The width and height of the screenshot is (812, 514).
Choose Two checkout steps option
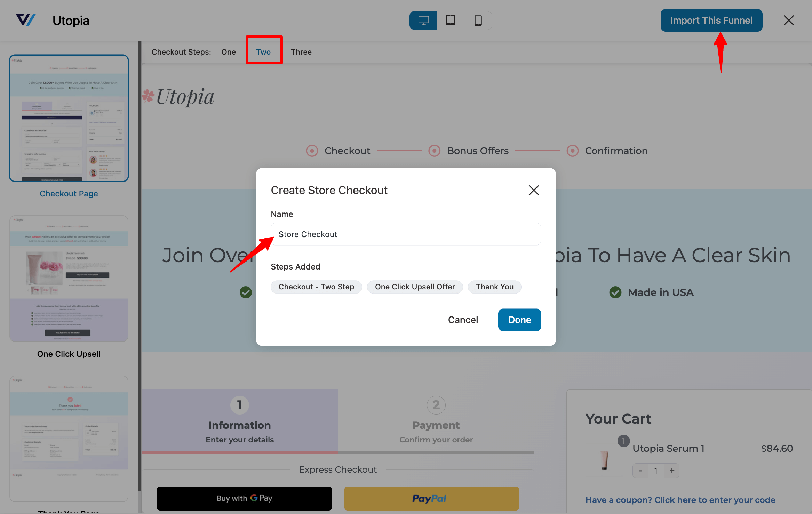263,52
